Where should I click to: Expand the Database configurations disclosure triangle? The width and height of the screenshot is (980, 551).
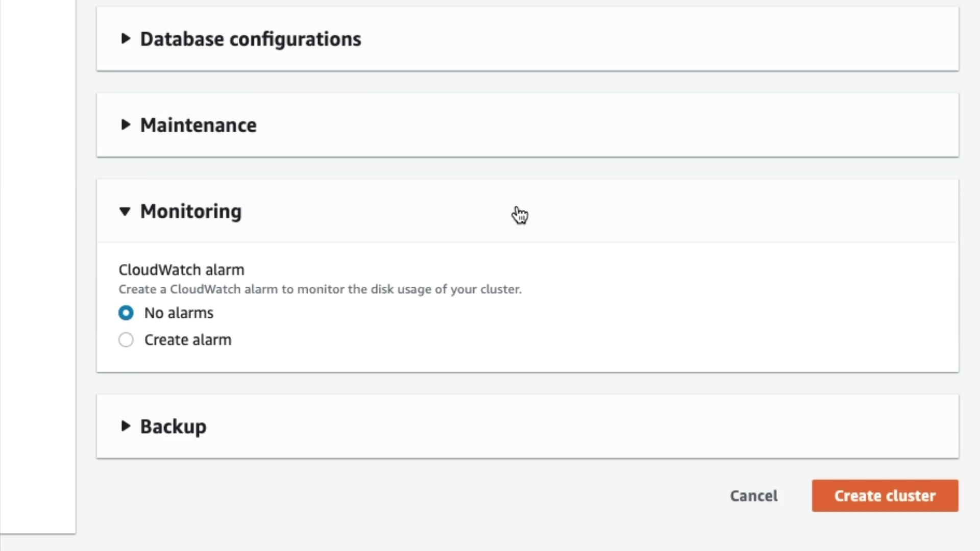pos(125,39)
